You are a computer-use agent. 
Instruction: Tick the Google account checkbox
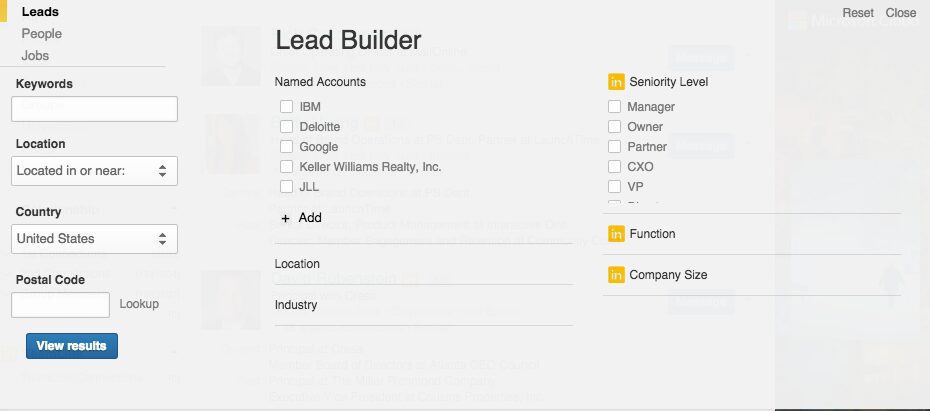pos(286,146)
